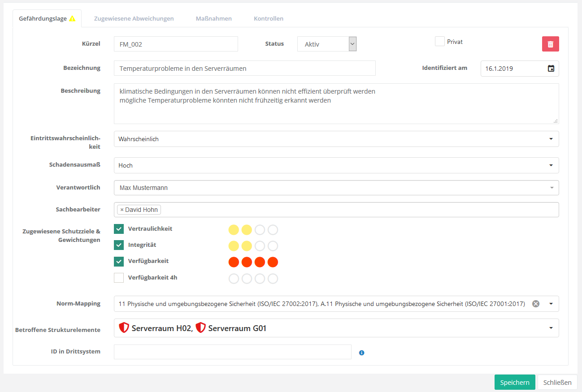Expand the Eintrittswahrscheinlichkeit dropdown
582x392 pixels.
click(x=336, y=139)
